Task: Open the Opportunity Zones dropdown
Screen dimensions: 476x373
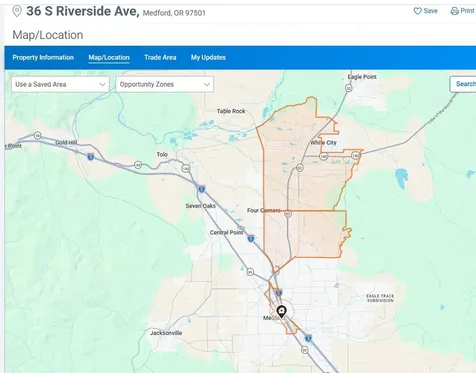Action: [x=165, y=84]
